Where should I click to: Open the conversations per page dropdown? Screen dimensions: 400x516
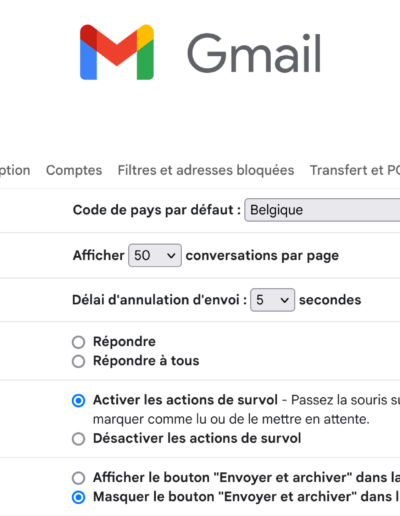coord(155,255)
